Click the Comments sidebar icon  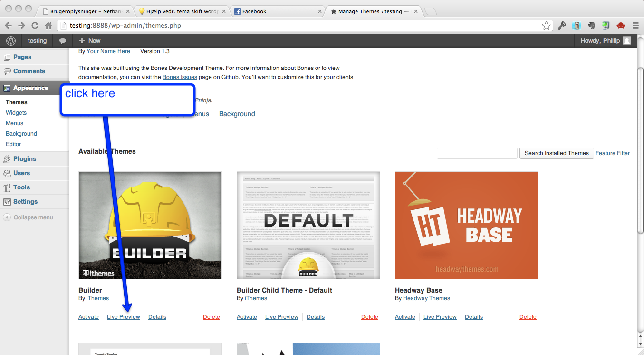(x=7, y=71)
